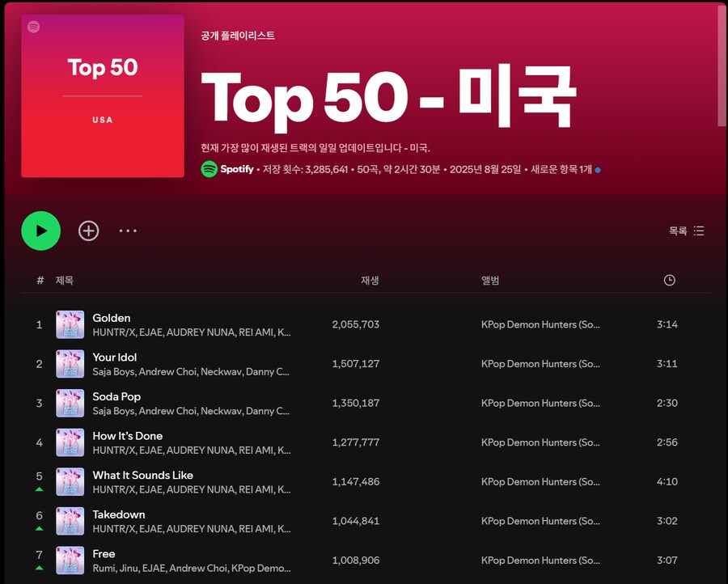Click play count 1,277,777
The image size is (728, 584).
pos(356,442)
